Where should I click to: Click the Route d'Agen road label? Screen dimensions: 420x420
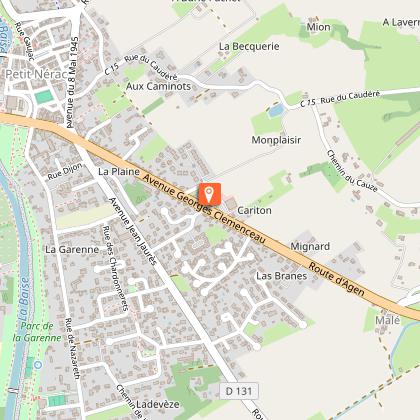pos(336,279)
